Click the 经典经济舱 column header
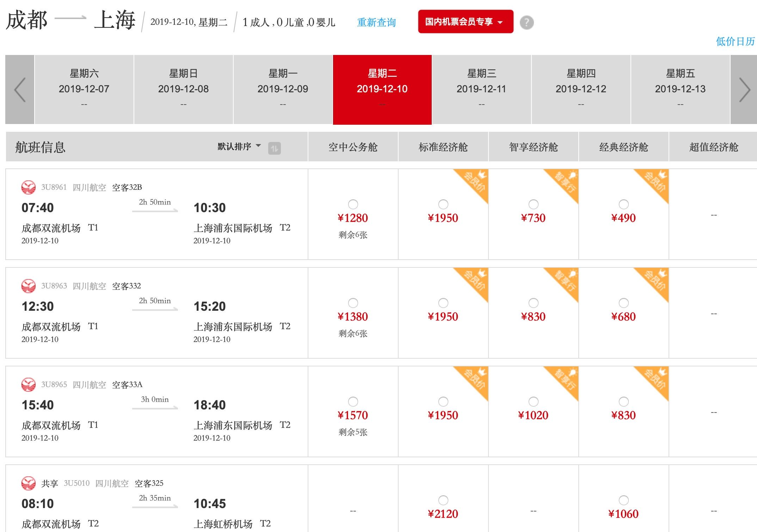Image resolution: width=757 pixels, height=532 pixels. click(x=623, y=147)
